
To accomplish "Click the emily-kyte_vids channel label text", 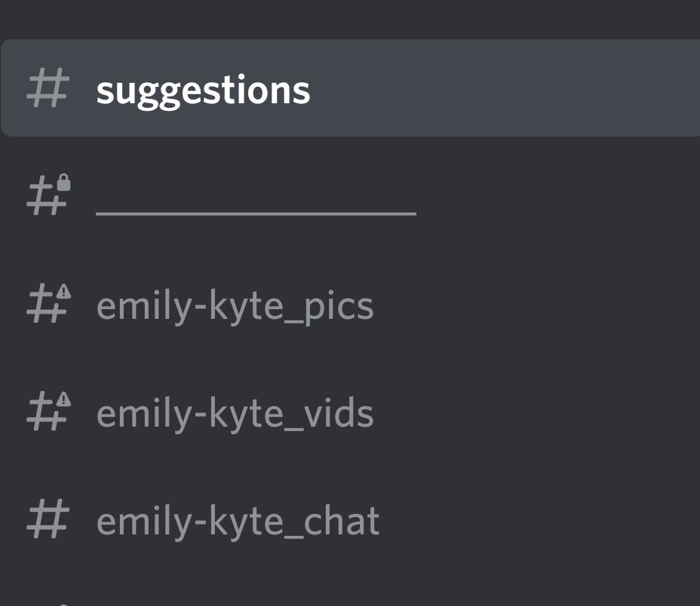I will point(234,412).
